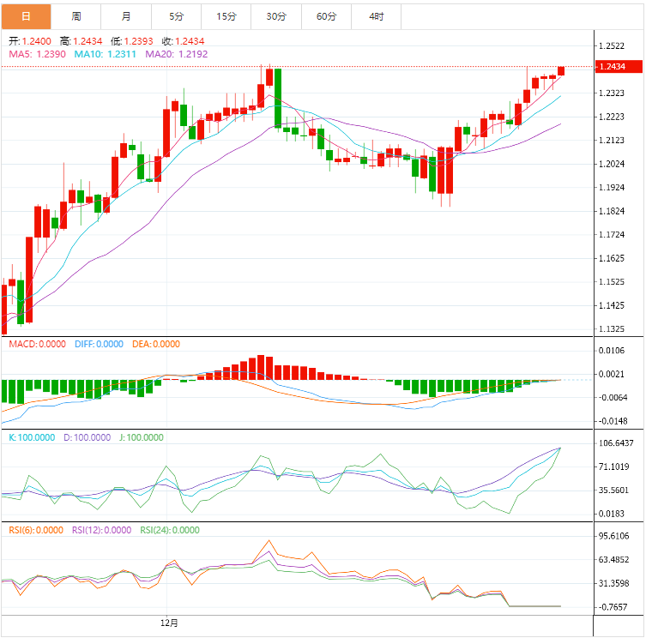Open the 月 (monthly) timeframe tab
This screenshot has height=644, width=652.
[x=126, y=16]
